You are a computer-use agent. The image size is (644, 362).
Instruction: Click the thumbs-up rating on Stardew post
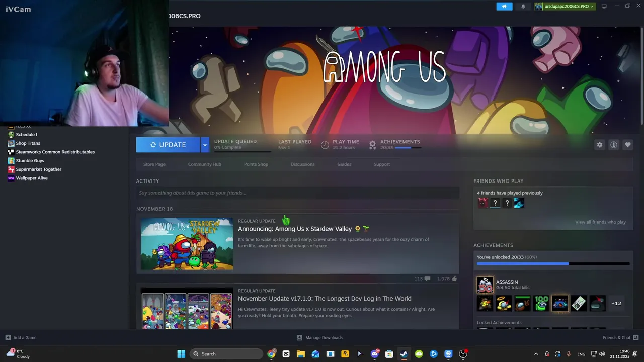(455, 278)
